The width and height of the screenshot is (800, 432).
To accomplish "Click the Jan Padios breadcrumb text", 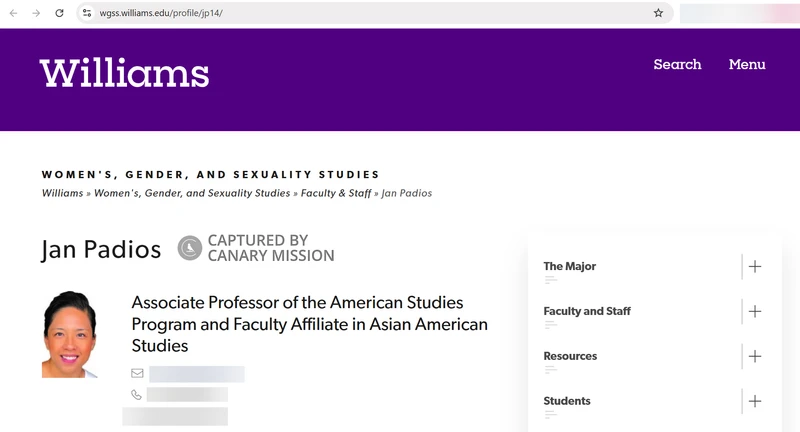I will point(407,193).
